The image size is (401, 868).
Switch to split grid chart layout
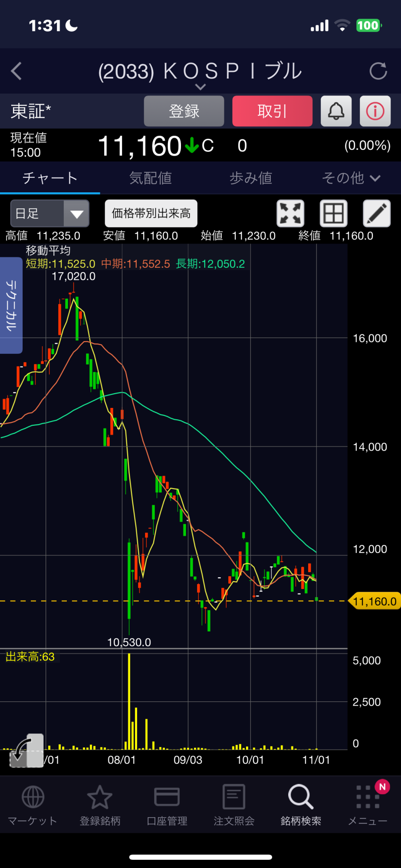click(333, 214)
